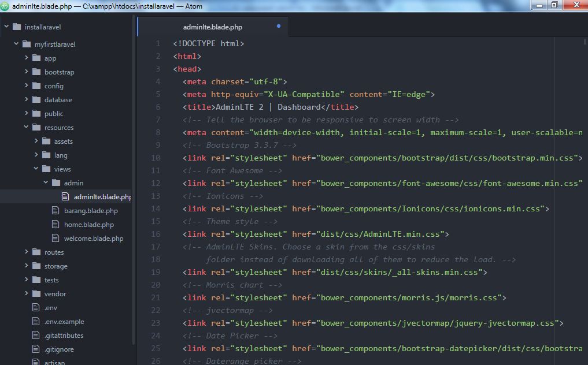Expand the database folder chevron
The width and height of the screenshot is (588, 365).
click(26, 99)
